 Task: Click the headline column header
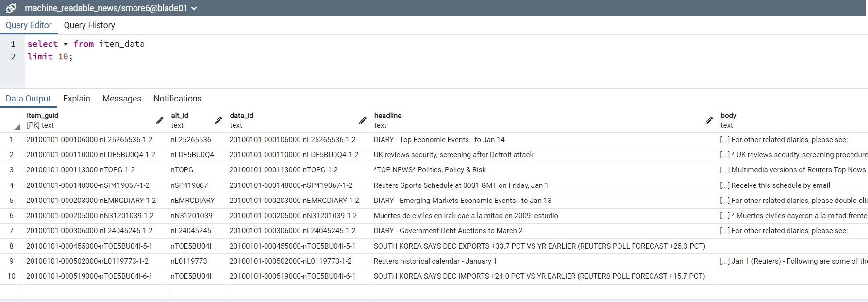543,120
